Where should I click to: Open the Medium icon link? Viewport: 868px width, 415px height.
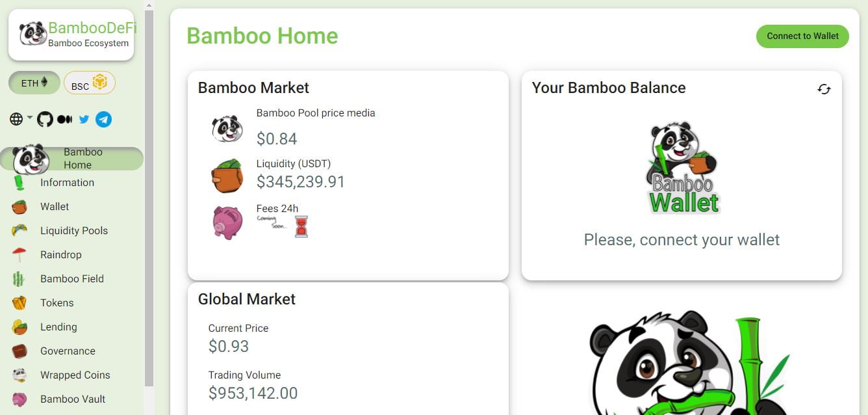(64, 119)
